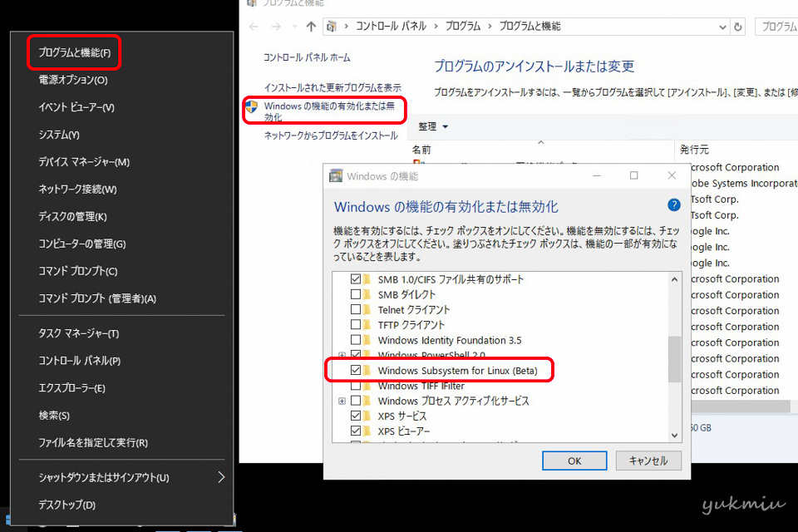Open コンピューターの管理(G) entry
The height and width of the screenshot is (532, 798).
pyautogui.click(x=82, y=244)
